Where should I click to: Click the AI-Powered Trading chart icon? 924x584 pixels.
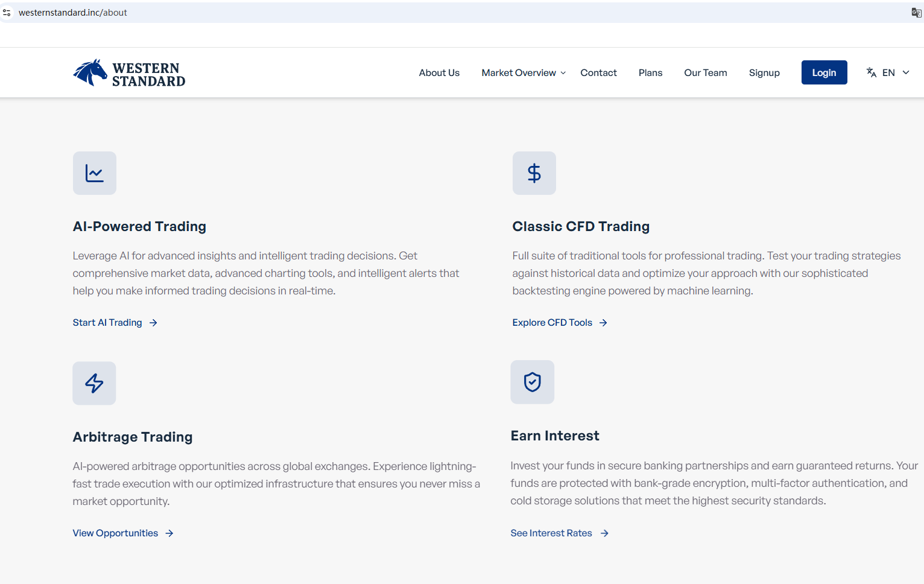[x=95, y=173]
